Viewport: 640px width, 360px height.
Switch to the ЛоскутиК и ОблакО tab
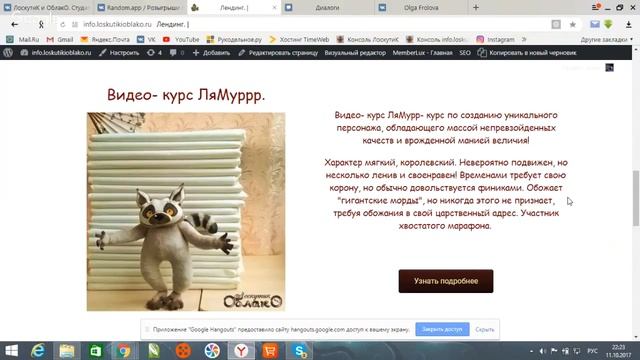(x=46, y=7)
